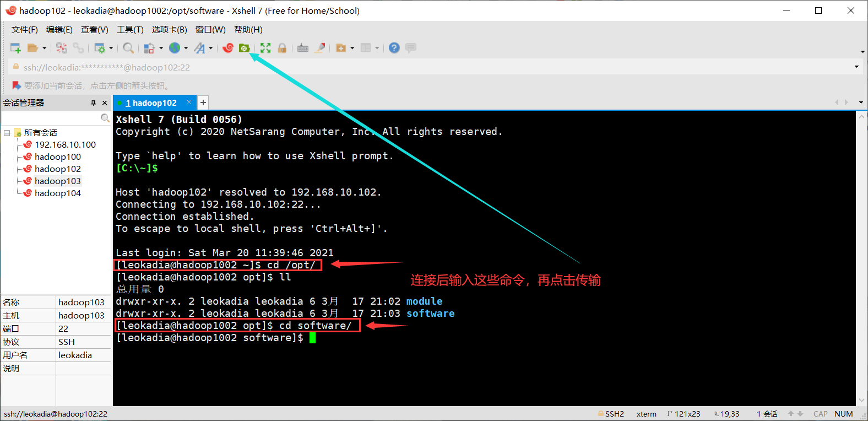Expand the address bar dropdown arrow
Viewport: 868px width, 421px height.
click(856, 67)
